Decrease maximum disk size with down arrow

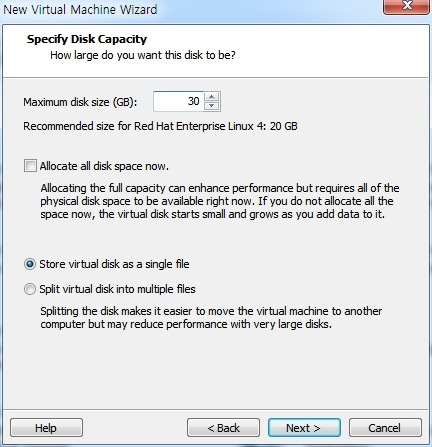point(211,106)
